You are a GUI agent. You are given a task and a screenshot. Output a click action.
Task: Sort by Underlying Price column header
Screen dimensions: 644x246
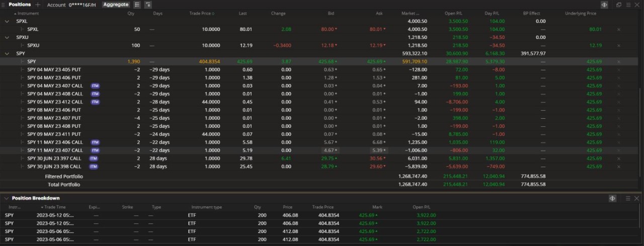click(x=581, y=14)
